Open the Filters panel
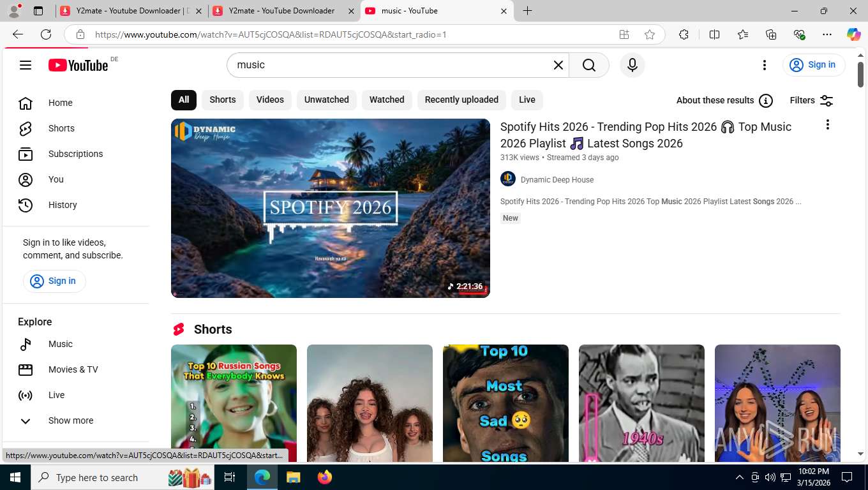The width and height of the screenshot is (868, 490). coord(811,100)
